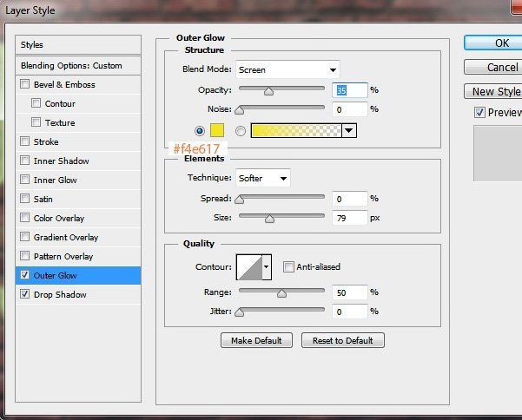Uncheck the Drop Shadow effect checkbox

point(24,295)
